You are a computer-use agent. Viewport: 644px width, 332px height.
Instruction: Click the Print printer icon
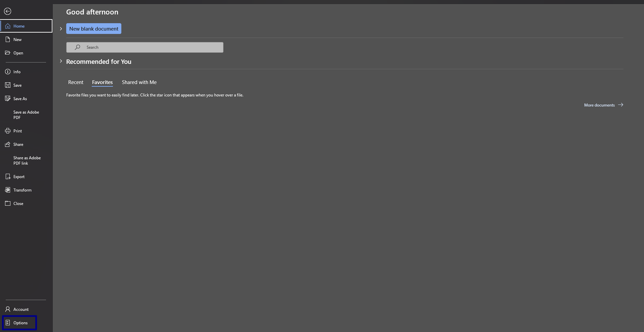pos(8,131)
